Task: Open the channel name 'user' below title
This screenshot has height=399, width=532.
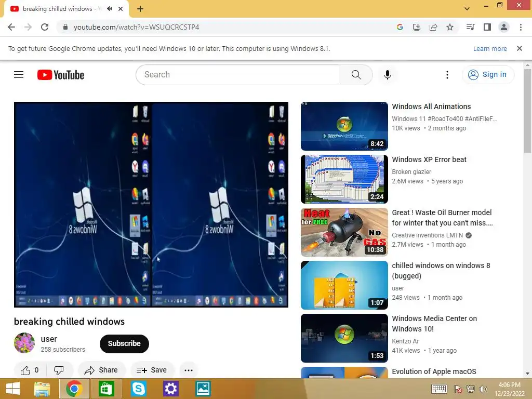Action: point(49,339)
